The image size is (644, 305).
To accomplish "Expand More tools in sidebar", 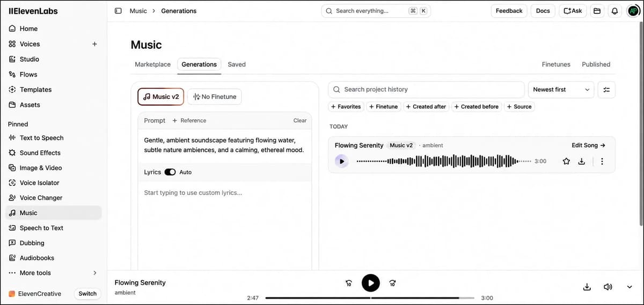I will [x=53, y=273].
